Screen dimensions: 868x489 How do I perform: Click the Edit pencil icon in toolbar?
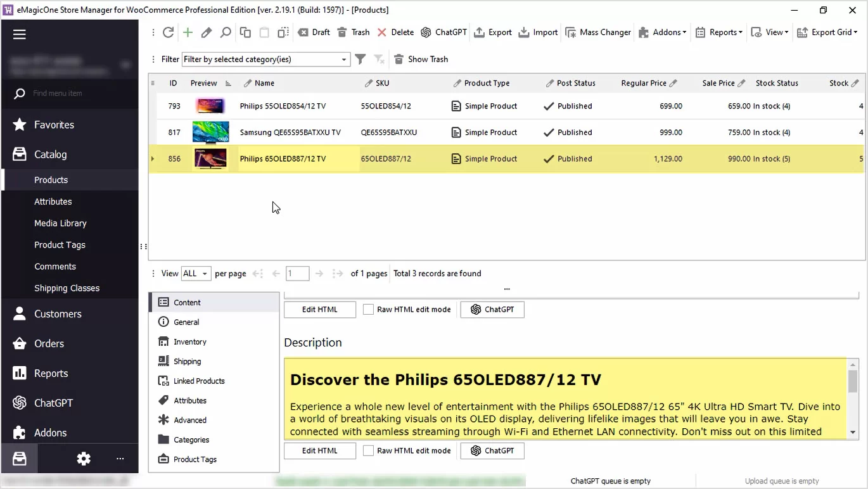click(x=207, y=32)
